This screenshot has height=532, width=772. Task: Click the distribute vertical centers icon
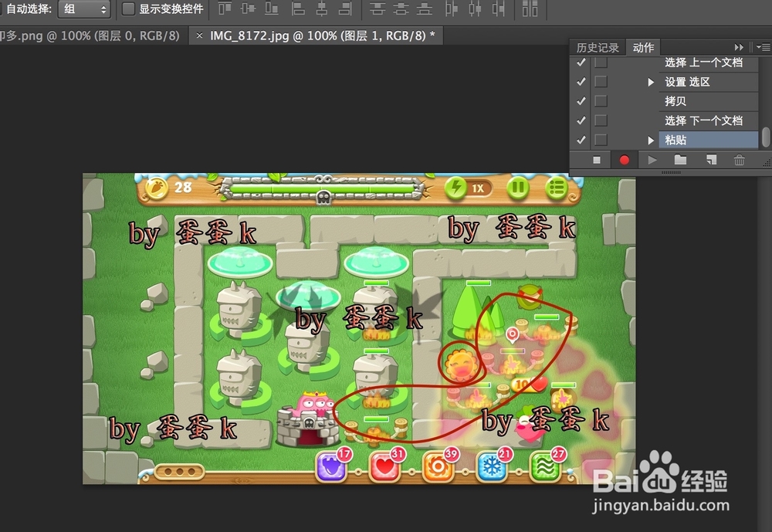click(401, 8)
